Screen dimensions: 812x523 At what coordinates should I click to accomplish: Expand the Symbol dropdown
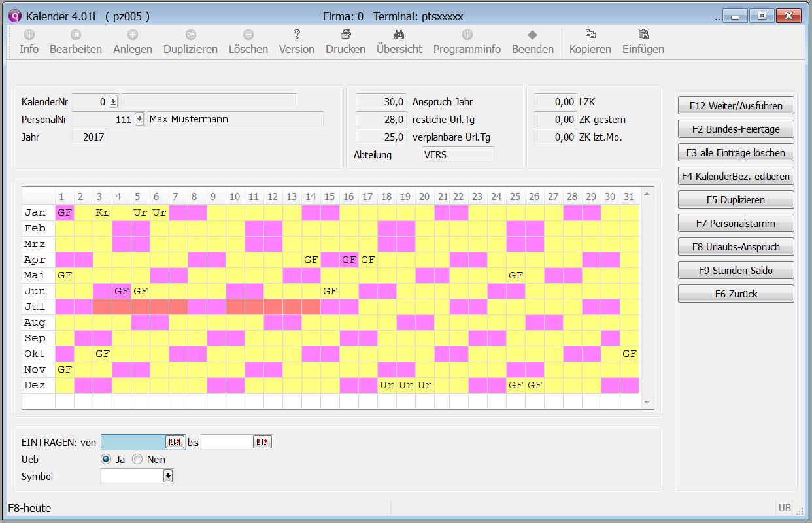coord(168,477)
